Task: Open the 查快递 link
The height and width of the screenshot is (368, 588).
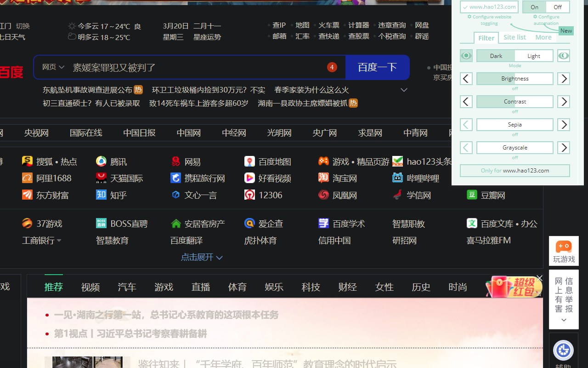Action: click(329, 36)
